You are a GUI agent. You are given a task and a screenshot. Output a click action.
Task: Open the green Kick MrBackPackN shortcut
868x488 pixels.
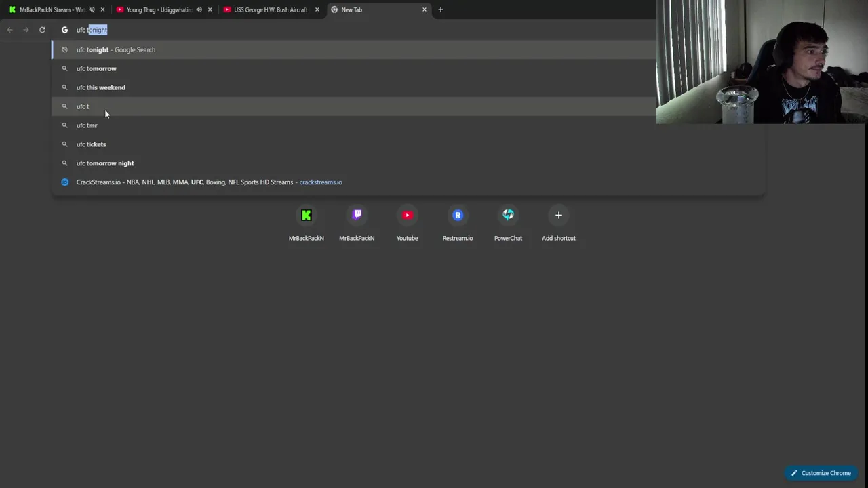point(307,224)
